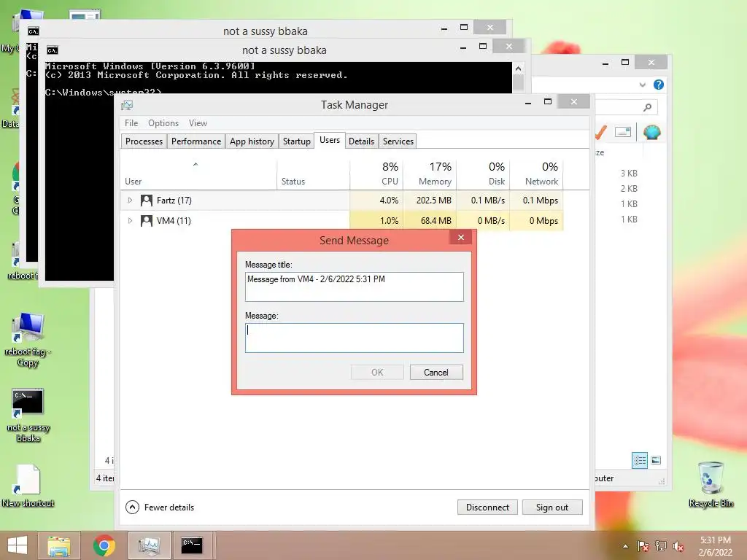Open File Explorer from the taskbar
This screenshot has height=560, width=747.
58,545
